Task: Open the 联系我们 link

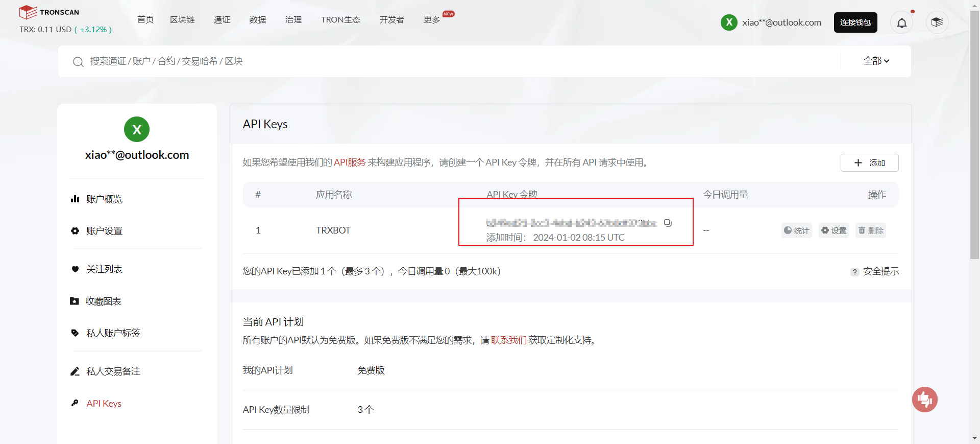Action: 508,340
